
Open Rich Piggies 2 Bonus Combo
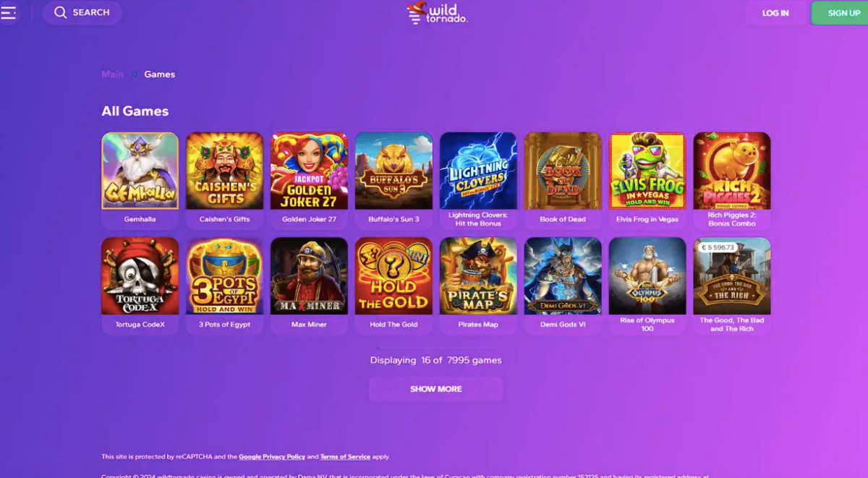coord(732,171)
